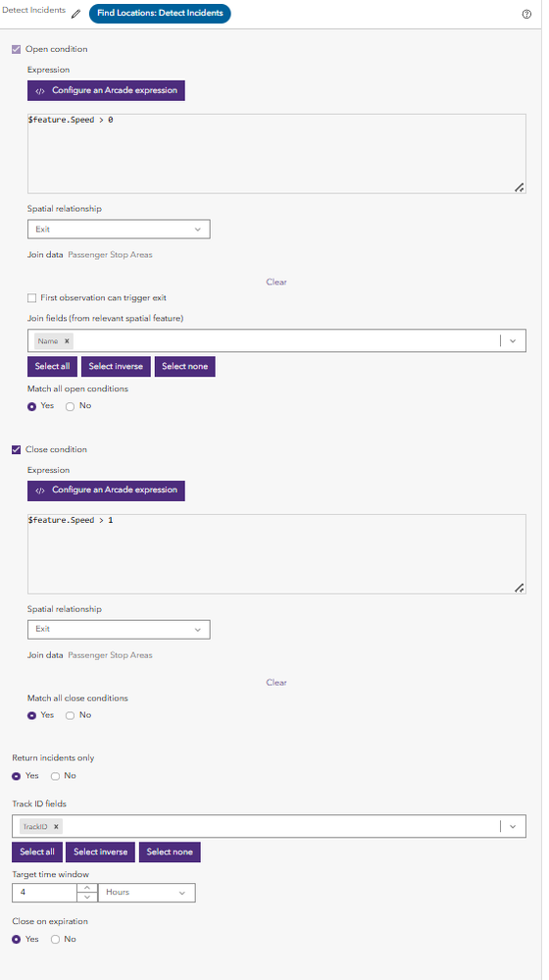Configure Arcade expression for open condition
This screenshot has height=980, width=549.
pos(106,90)
